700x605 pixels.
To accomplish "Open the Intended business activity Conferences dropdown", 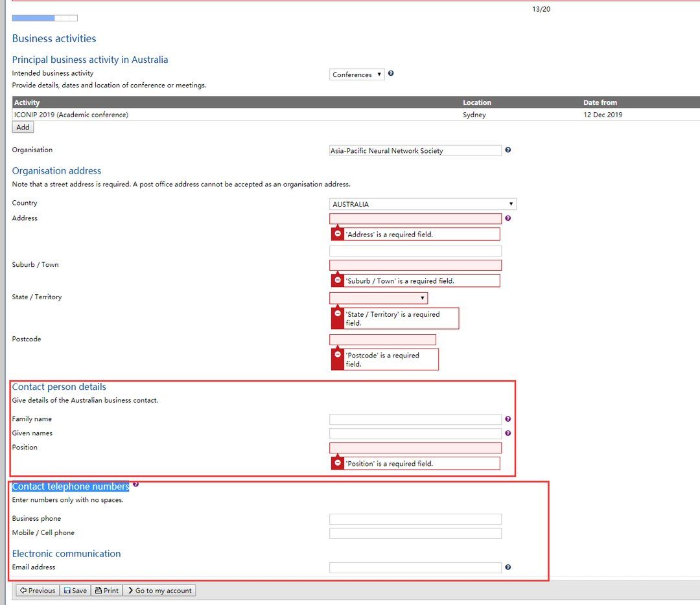I will 356,74.
